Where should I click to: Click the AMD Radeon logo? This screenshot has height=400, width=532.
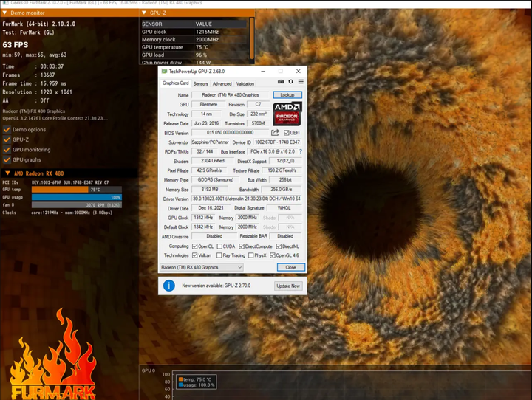(x=287, y=113)
